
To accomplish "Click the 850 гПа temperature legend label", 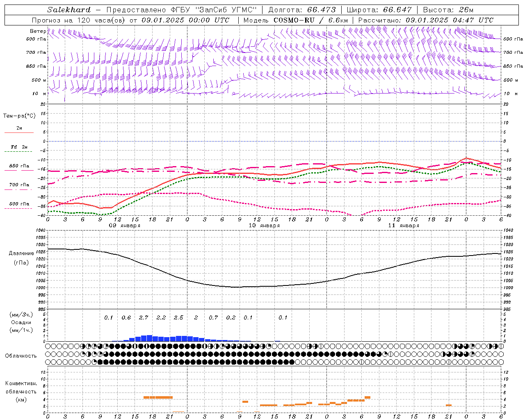I will (19, 166).
